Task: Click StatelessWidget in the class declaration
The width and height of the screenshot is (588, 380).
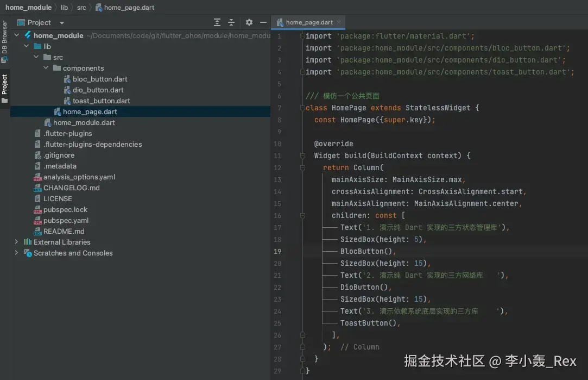Action: (x=438, y=108)
